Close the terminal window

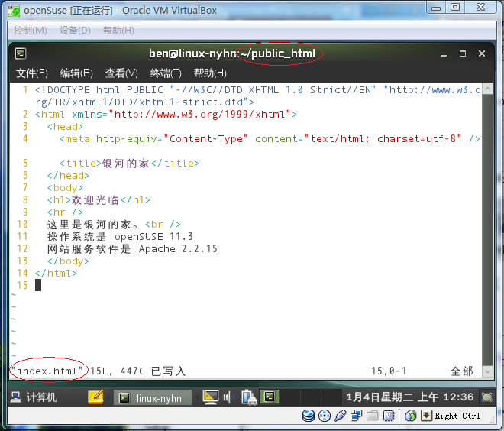[482, 53]
